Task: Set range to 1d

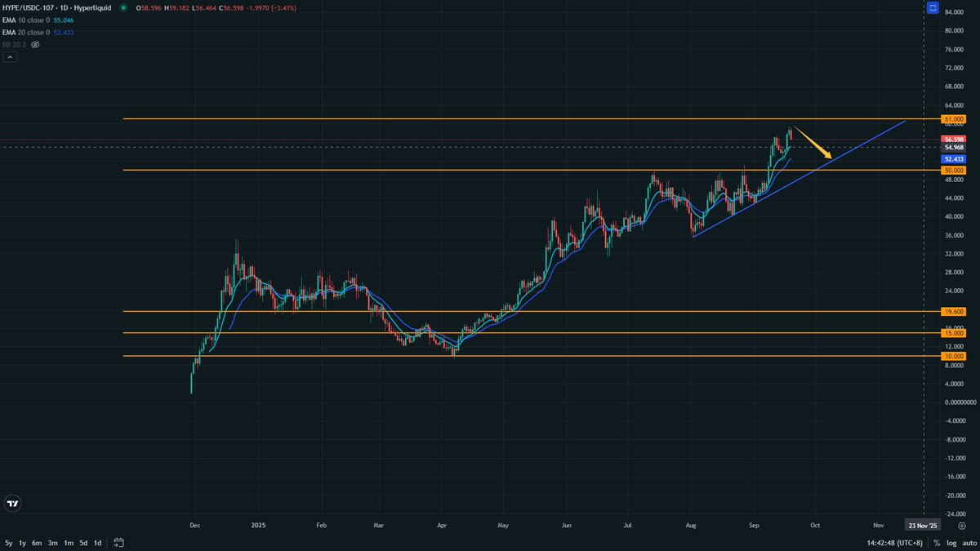Action: click(x=97, y=543)
